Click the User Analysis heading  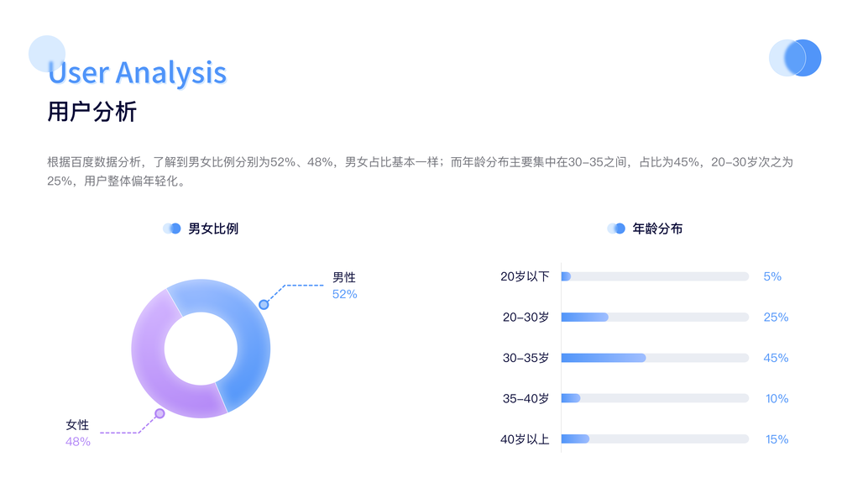(x=137, y=73)
